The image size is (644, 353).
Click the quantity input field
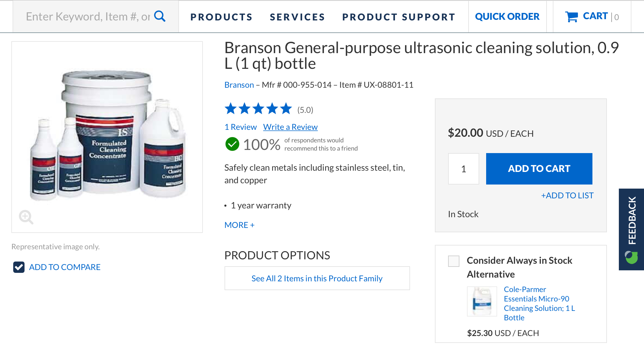tap(464, 169)
